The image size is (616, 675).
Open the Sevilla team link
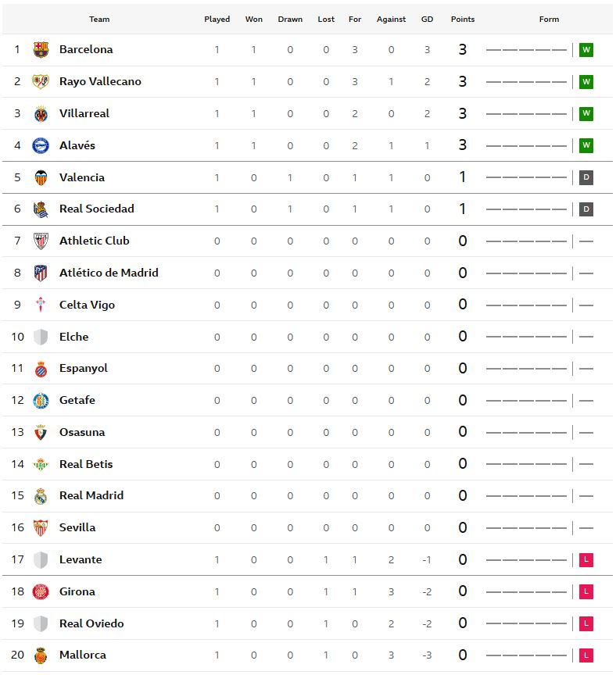click(77, 527)
